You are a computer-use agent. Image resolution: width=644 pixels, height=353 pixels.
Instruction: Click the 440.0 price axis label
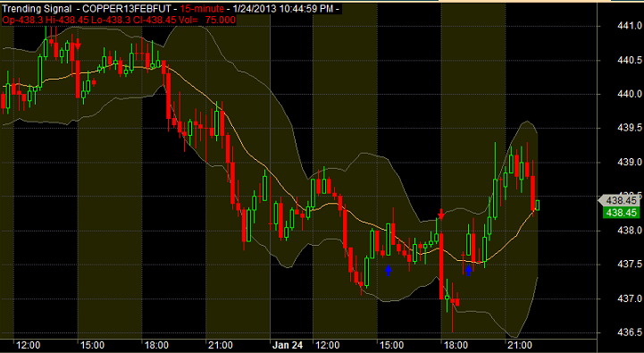coord(630,94)
